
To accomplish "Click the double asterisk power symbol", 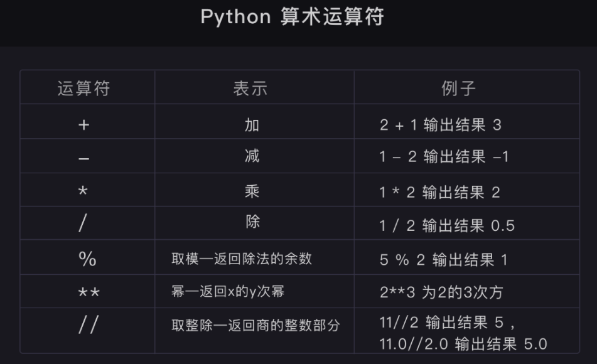I will coord(89,293).
